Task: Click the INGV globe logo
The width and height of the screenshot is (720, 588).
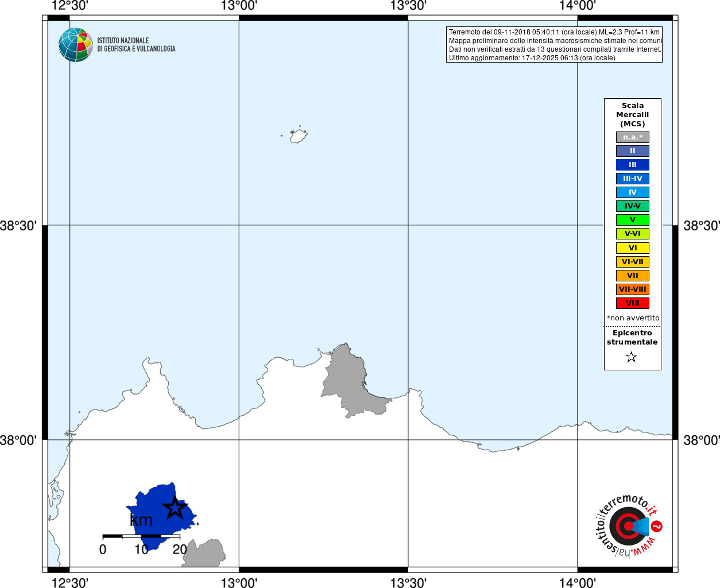Action: (x=76, y=45)
